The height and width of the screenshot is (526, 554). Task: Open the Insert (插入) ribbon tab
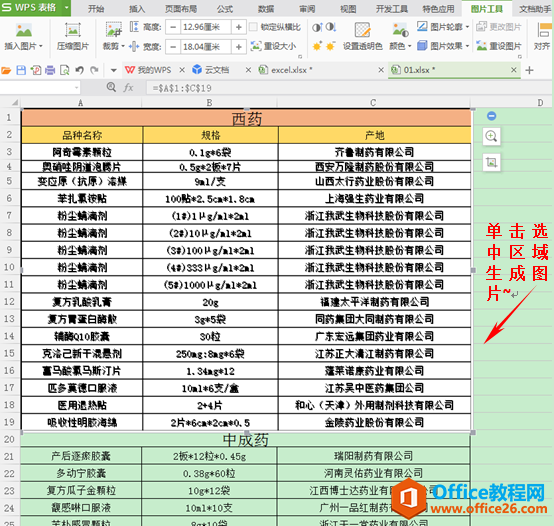137,9
